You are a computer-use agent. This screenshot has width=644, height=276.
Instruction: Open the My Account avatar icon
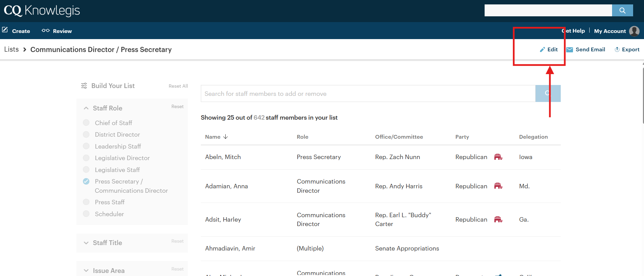click(x=634, y=31)
